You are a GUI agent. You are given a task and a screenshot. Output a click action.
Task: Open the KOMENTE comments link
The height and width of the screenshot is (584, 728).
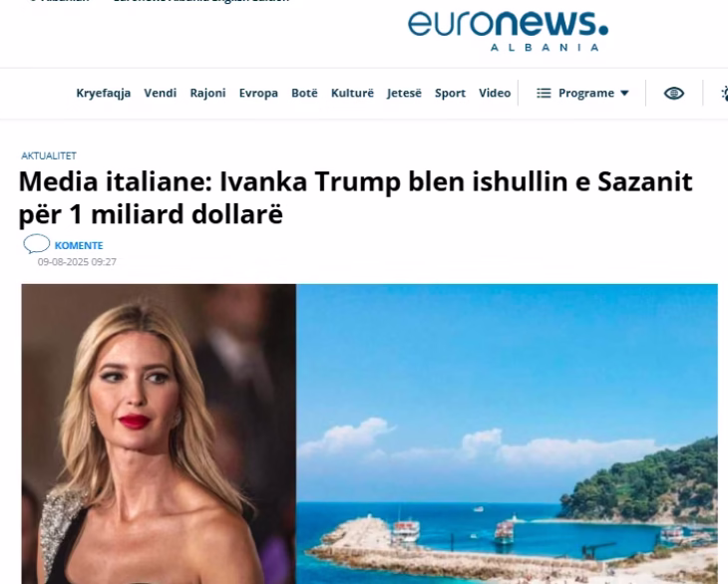click(79, 245)
